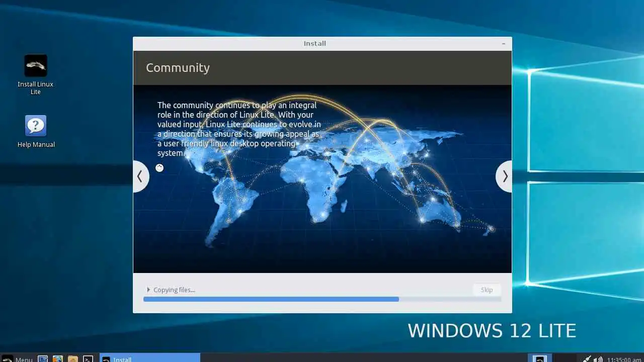Open the file manager folder icon on the taskbar
Image resolution: width=644 pixels, height=362 pixels.
point(73,358)
